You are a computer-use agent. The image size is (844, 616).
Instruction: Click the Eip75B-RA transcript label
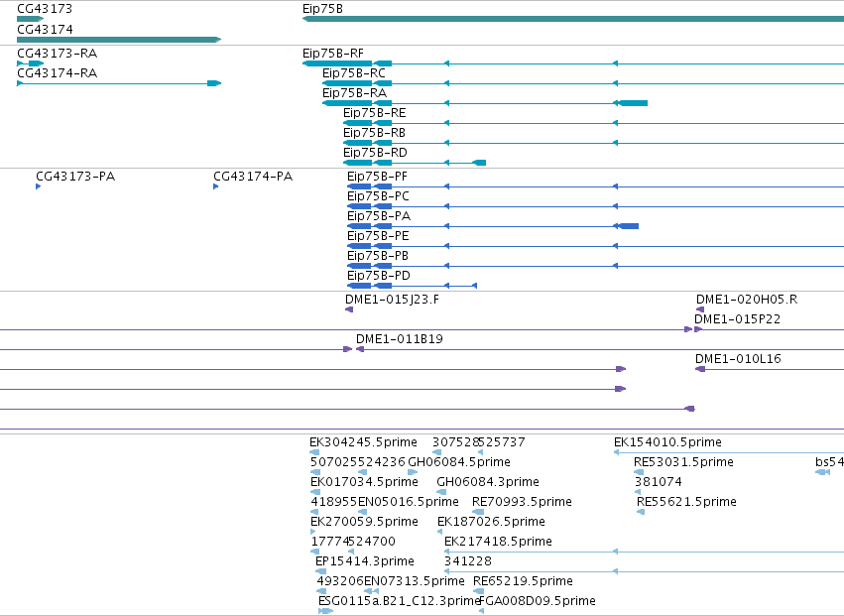355,93
